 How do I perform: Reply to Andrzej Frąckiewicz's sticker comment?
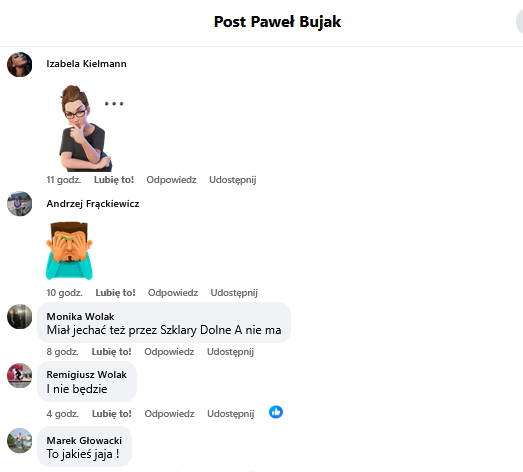[173, 293]
